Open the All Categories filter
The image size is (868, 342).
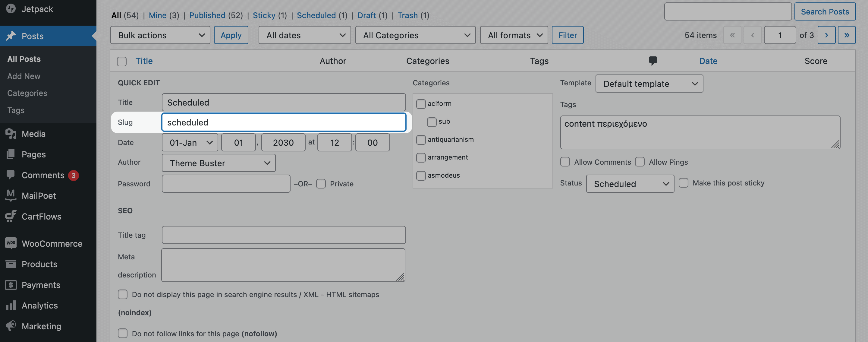pos(415,34)
